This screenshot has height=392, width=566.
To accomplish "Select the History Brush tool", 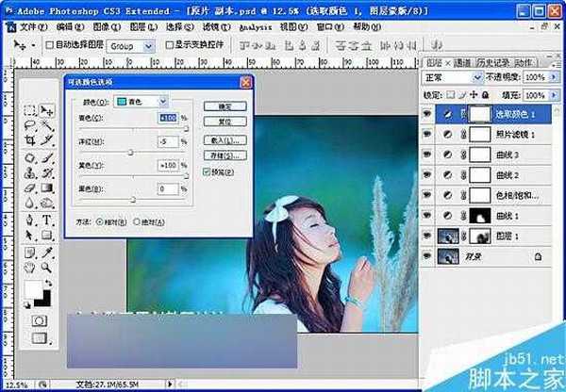I will click(47, 173).
